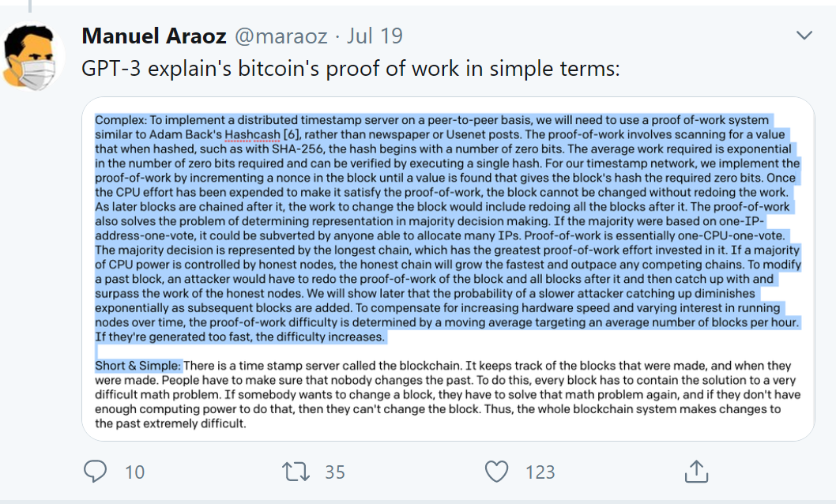Open the share tweet icon
836x504 pixels.
click(696, 471)
